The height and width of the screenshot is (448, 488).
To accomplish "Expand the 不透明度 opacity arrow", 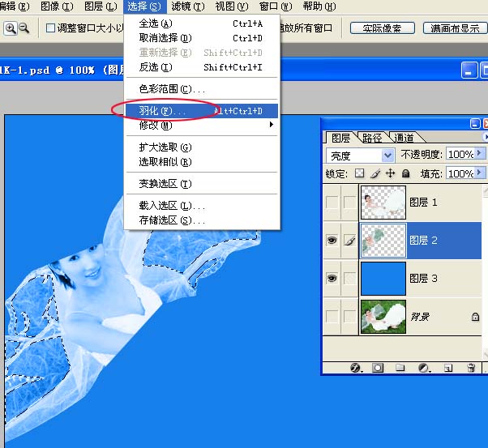I will click(479, 153).
